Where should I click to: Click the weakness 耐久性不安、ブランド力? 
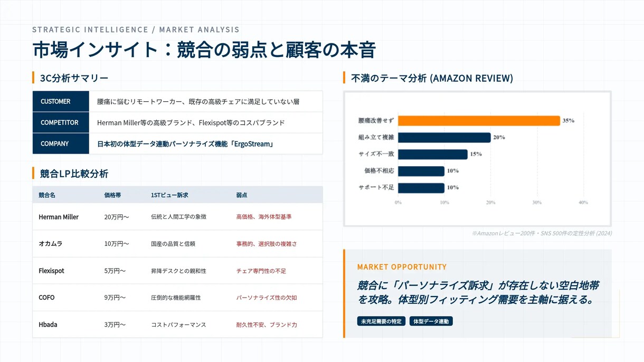[x=267, y=325]
